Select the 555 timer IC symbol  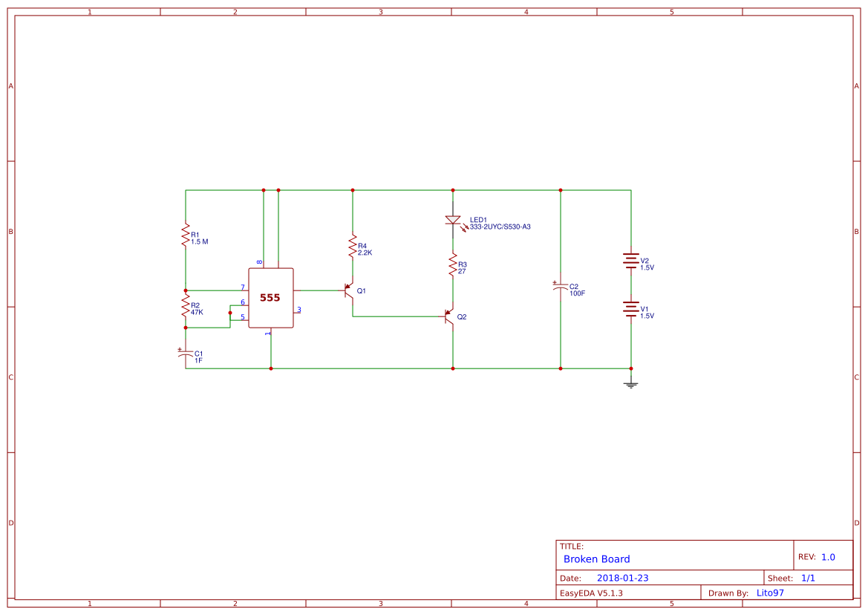tap(270, 298)
